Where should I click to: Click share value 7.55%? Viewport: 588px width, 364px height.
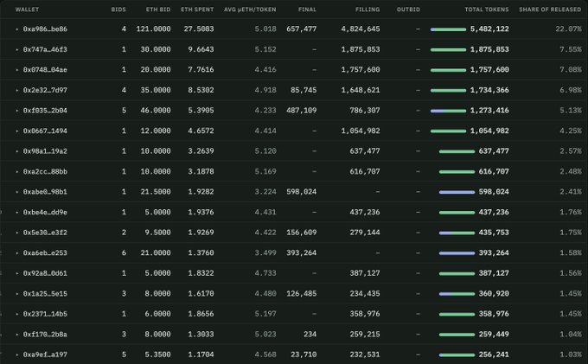[571, 49]
